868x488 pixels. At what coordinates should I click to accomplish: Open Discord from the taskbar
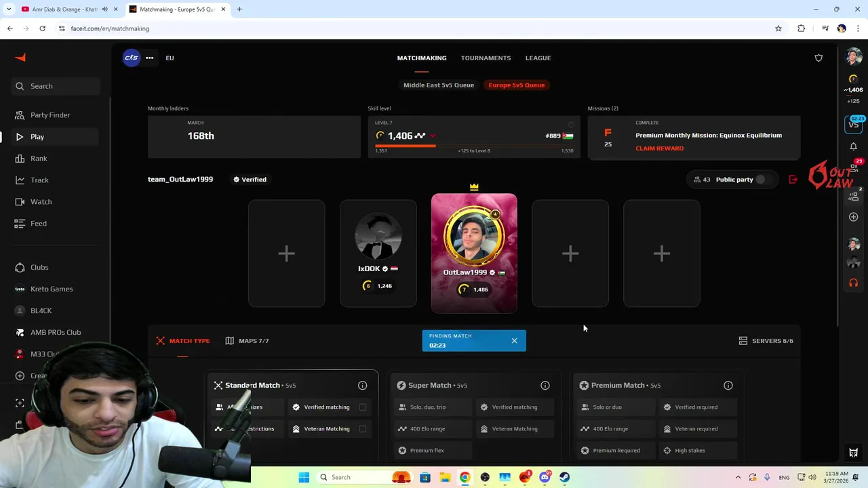click(x=545, y=477)
